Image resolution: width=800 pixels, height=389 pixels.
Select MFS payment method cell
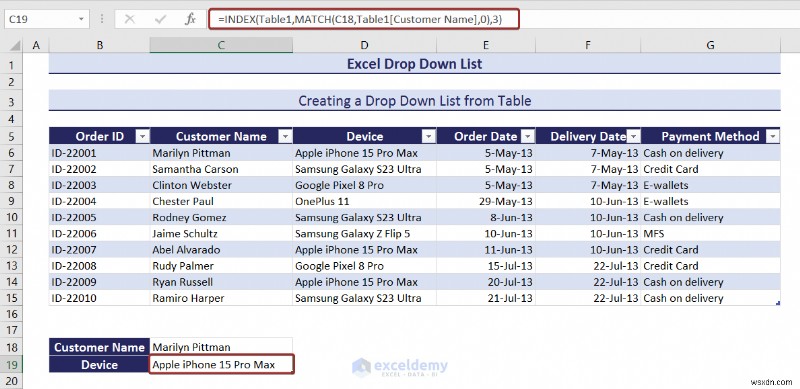710,234
